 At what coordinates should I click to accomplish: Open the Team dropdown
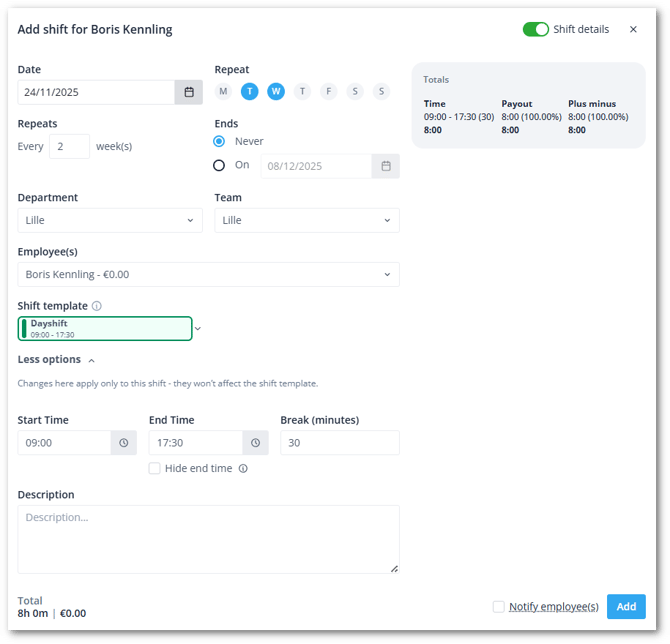pyautogui.click(x=306, y=220)
